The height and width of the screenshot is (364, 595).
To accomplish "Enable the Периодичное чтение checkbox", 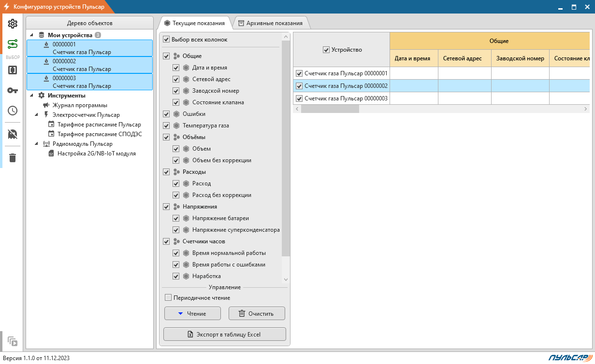I will tap(168, 298).
